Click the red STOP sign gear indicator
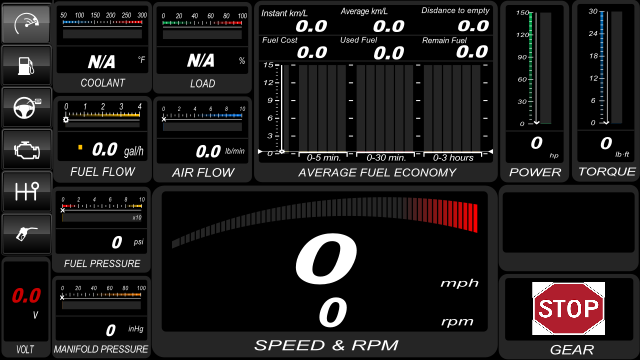The image size is (640, 360). coord(568,309)
